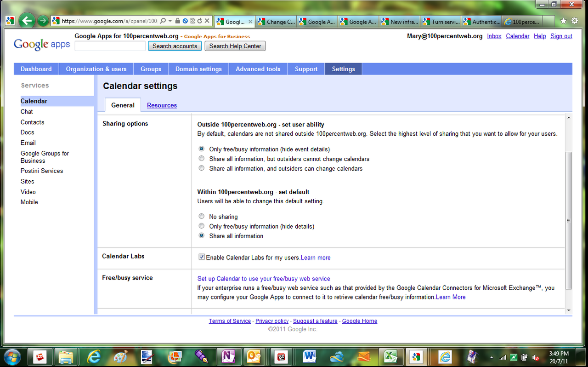The width and height of the screenshot is (588, 367).
Task: Click the red speaker volume tray icon
Action: (536, 357)
